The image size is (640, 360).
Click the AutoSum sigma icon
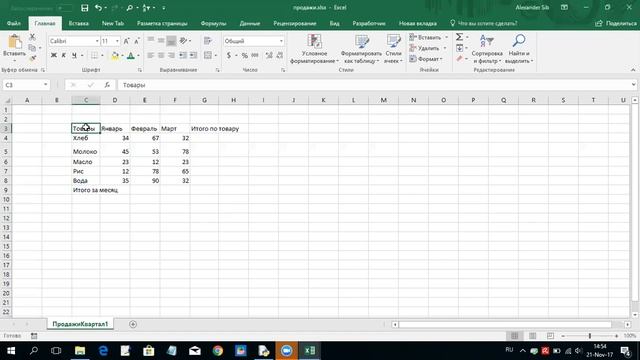pyautogui.click(x=459, y=37)
